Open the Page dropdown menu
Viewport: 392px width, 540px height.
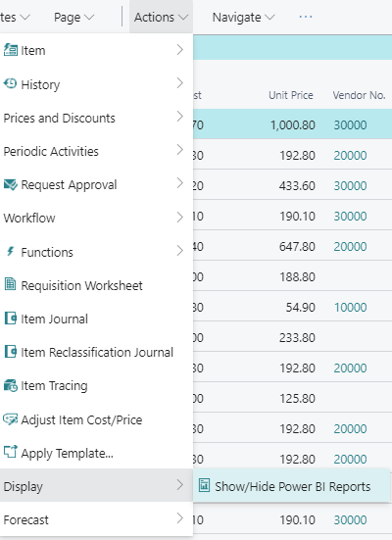point(73,17)
